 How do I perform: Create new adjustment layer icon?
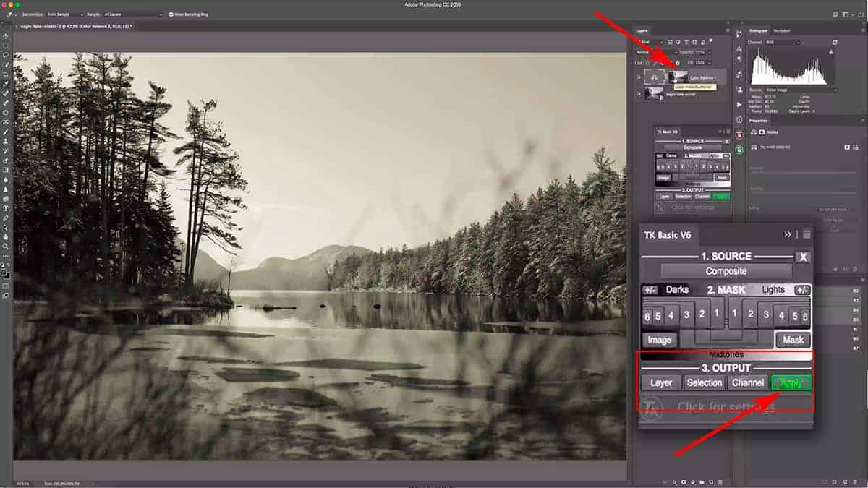click(x=693, y=482)
